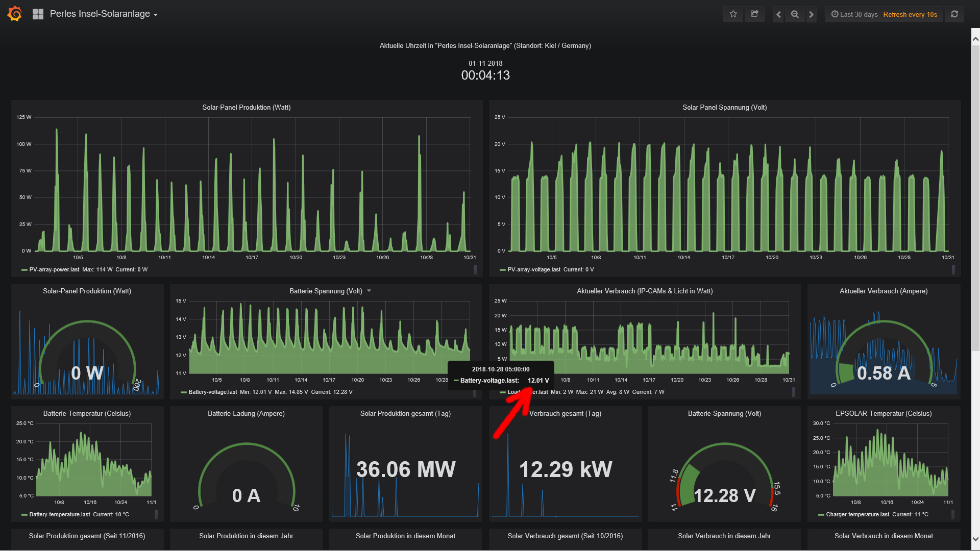Click the dashboards grid icon
Viewport: 980px width, 551px height.
[38, 14]
